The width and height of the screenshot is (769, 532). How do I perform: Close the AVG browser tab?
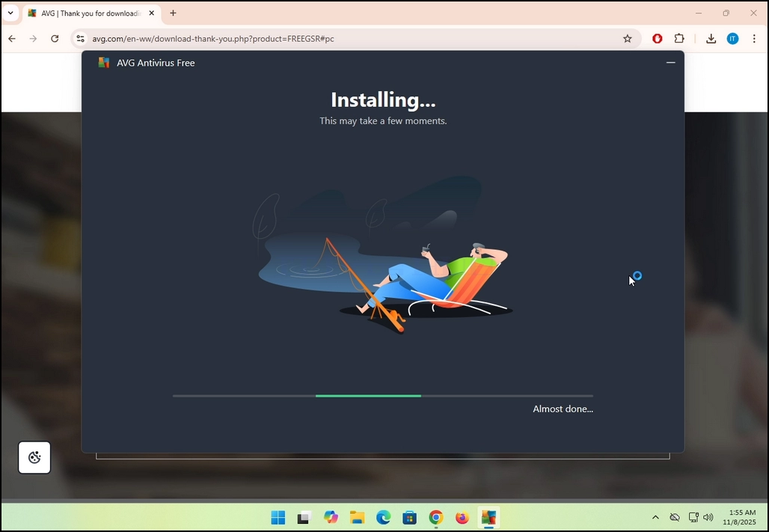point(152,13)
